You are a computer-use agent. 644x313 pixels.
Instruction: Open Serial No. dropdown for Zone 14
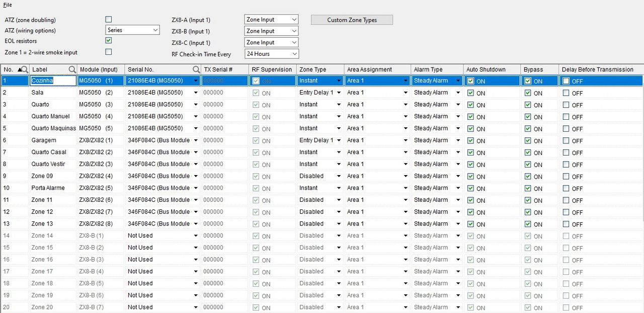pos(196,236)
